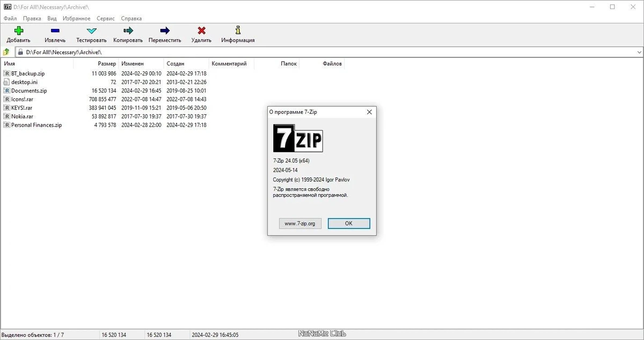
Task: Sort files by the Изменен column
Action: pos(141,64)
